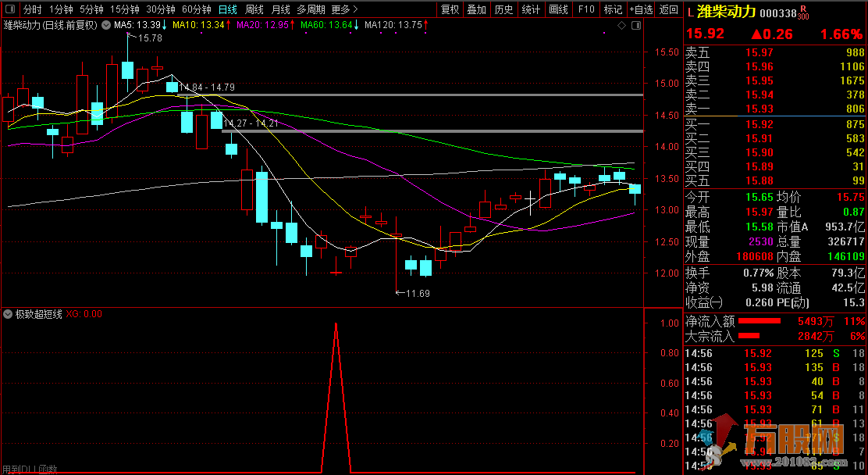Expand the 潍柴动力 main chart indicator menu
The height and width of the screenshot is (475, 868).
(105, 25)
